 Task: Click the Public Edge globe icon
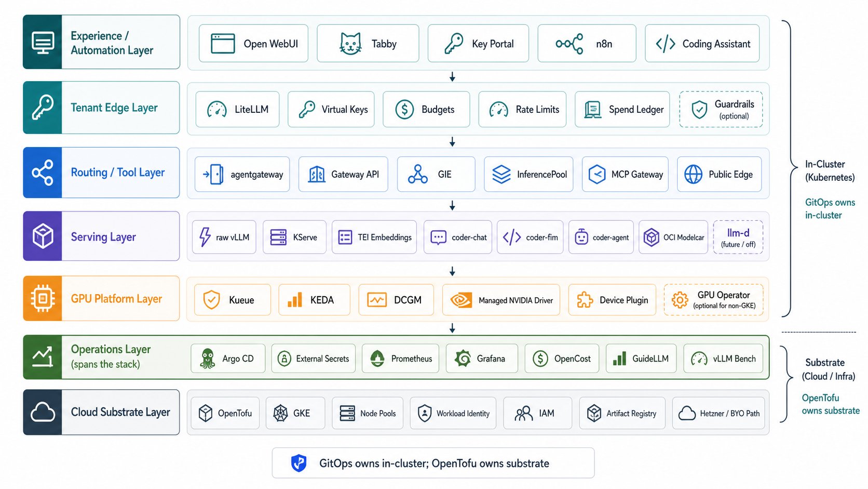tap(693, 174)
